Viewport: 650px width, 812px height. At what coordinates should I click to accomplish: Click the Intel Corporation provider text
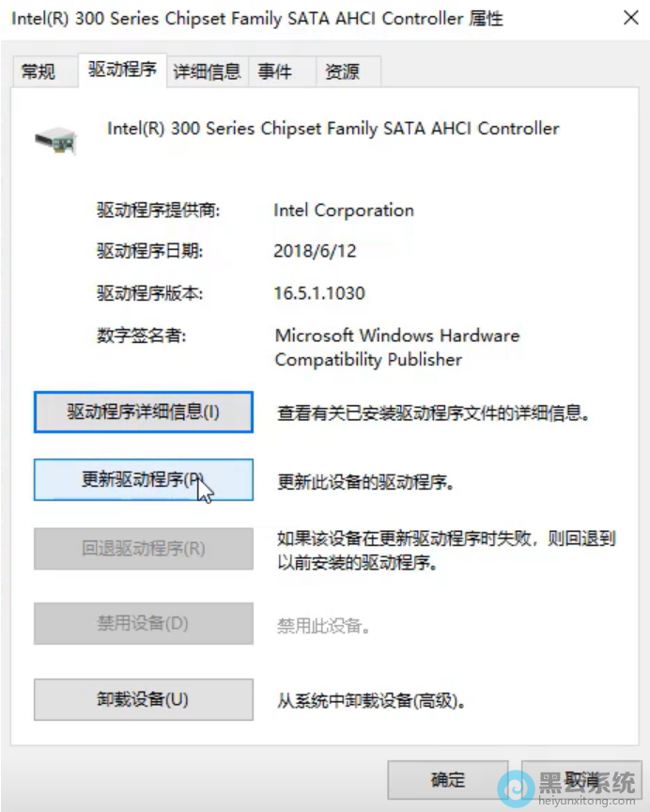(x=344, y=211)
